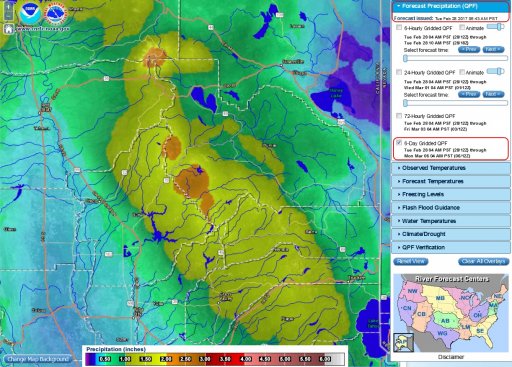Enable Animate for 24-Hourly Gridded QPF

pos(462,72)
